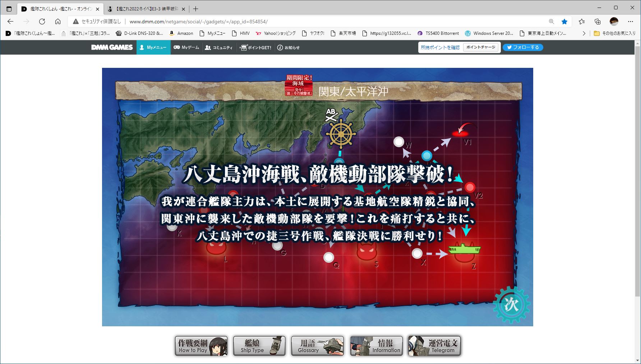Image resolution: width=641 pixels, height=364 pixels.
Task: Close the 艦隊これくしょん tab
Action: pos(97,9)
